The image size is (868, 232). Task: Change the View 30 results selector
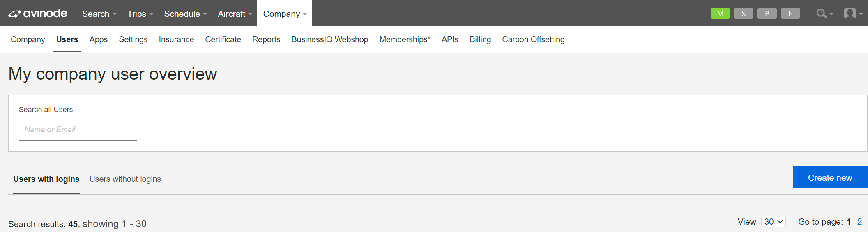click(x=774, y=222)
